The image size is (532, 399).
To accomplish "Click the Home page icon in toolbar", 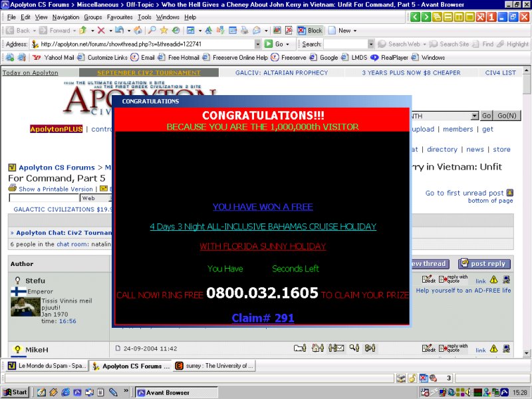I will 138,31.
